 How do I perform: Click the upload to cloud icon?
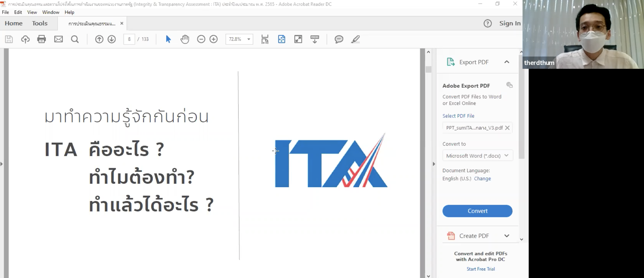25,39
